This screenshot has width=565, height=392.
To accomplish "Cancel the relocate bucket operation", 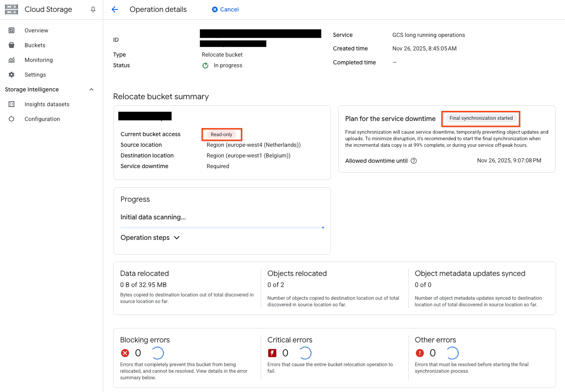I will tap(225, 9).
